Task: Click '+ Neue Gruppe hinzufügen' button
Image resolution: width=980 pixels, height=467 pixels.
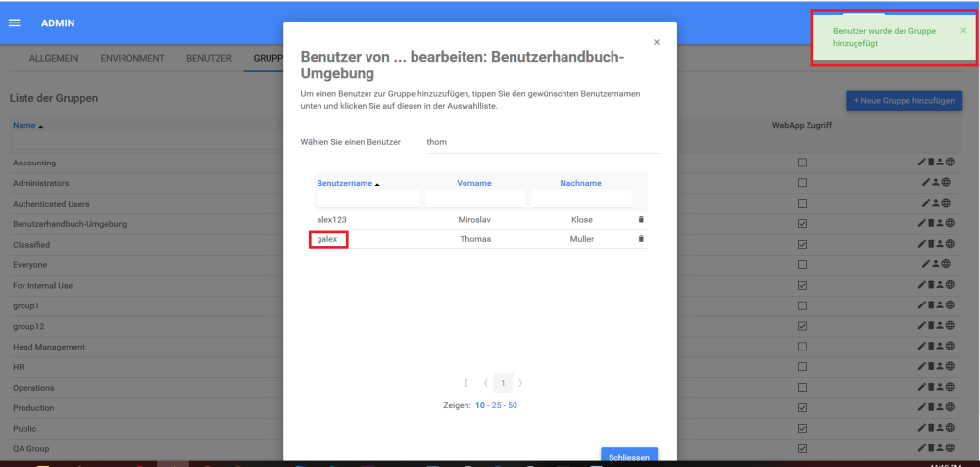Action: [x=904, y=101]
